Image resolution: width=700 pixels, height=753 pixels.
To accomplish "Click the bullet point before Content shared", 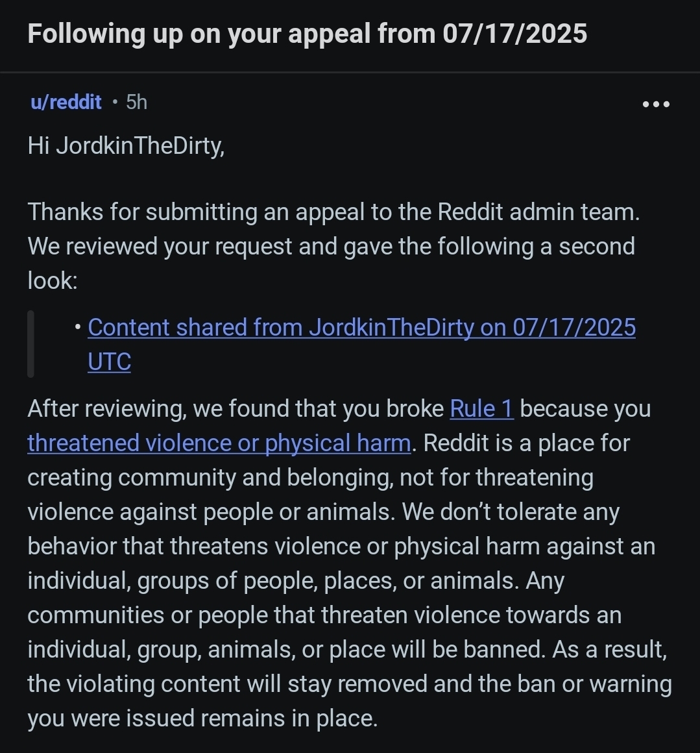I will pos(78,328).
